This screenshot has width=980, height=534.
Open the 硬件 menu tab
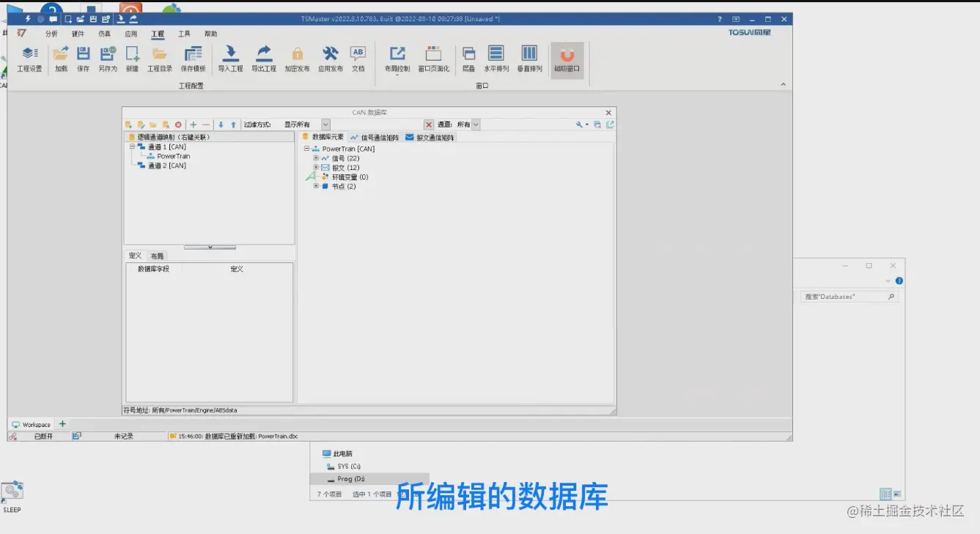[x=78, y=34]
